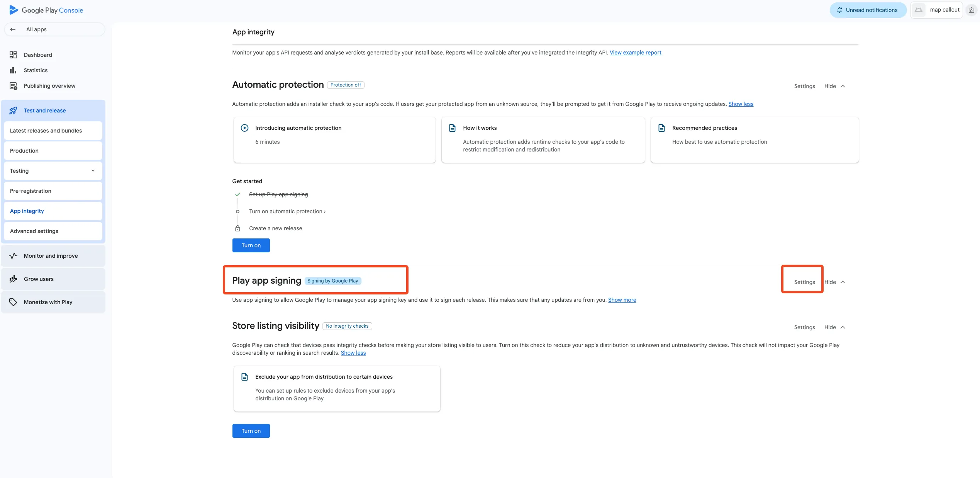Screen dimensions: 980x478
Task: Click View example report link
Action: click(635, 52)
